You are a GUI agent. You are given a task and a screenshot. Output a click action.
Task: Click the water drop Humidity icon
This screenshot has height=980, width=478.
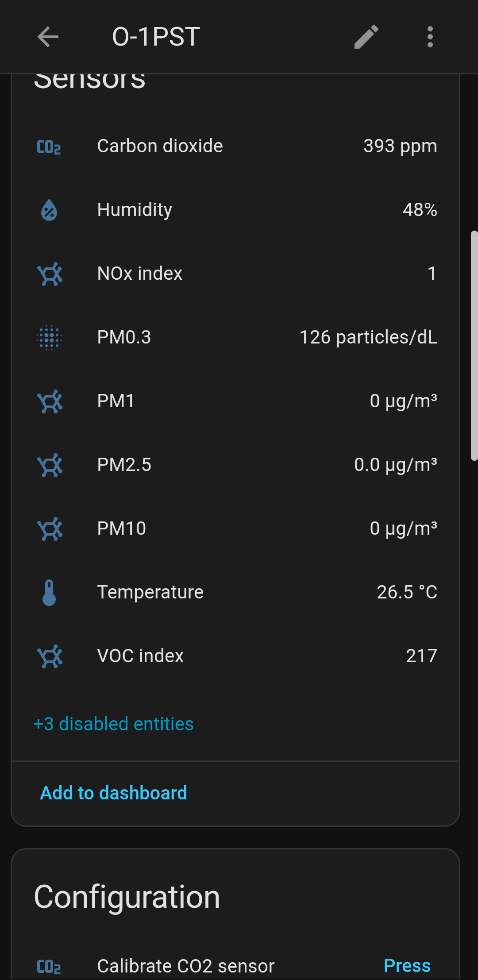pos(49,210)
